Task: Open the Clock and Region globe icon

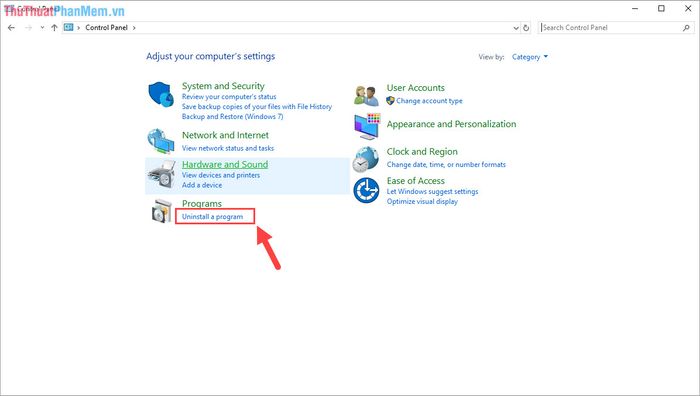Action: (x=366, y=159)
